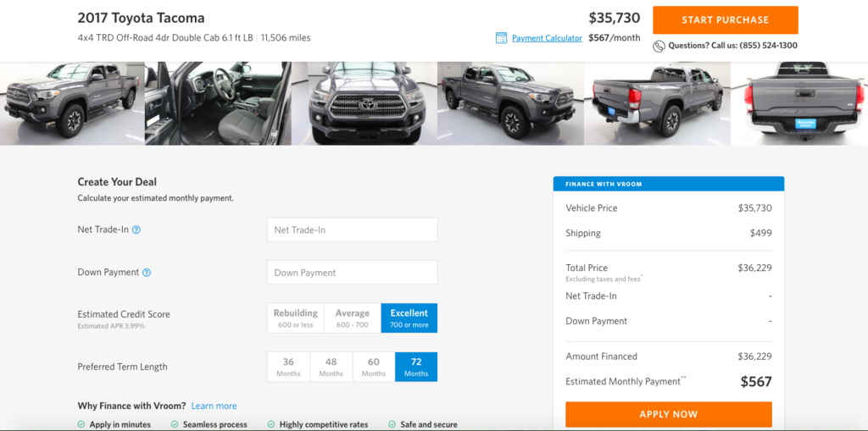Click the Preferred Term Length label
This screenshot has height=431, width=868.
click(x=122, y=367)
